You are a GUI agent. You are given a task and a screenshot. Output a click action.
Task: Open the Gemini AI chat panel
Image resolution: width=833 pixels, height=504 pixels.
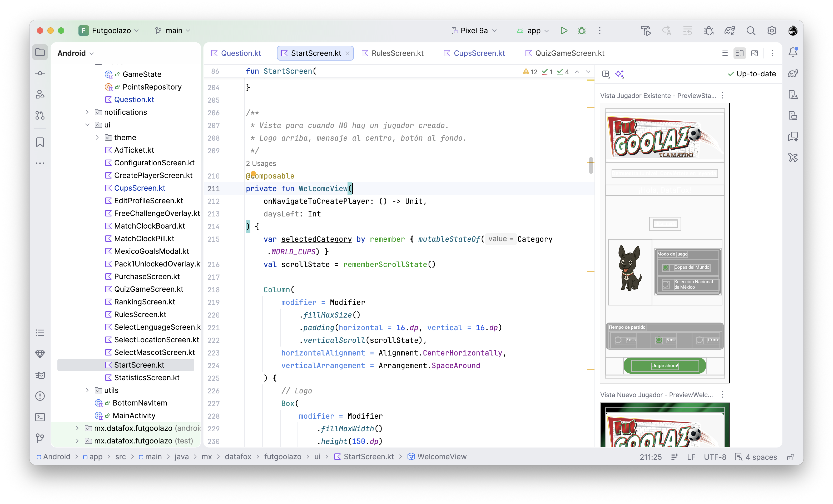(x=793, y=137)
